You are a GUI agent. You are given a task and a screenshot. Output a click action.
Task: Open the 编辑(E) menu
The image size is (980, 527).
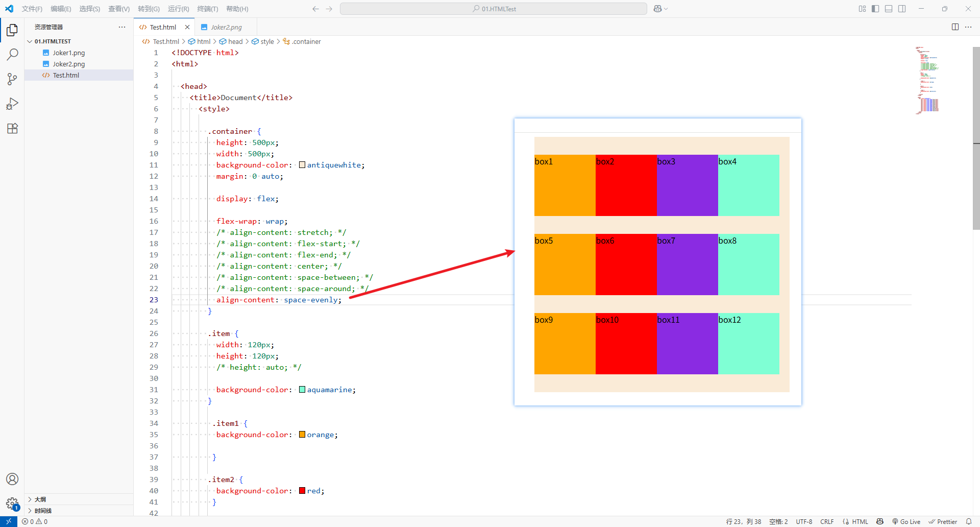[x=61, y=9]
